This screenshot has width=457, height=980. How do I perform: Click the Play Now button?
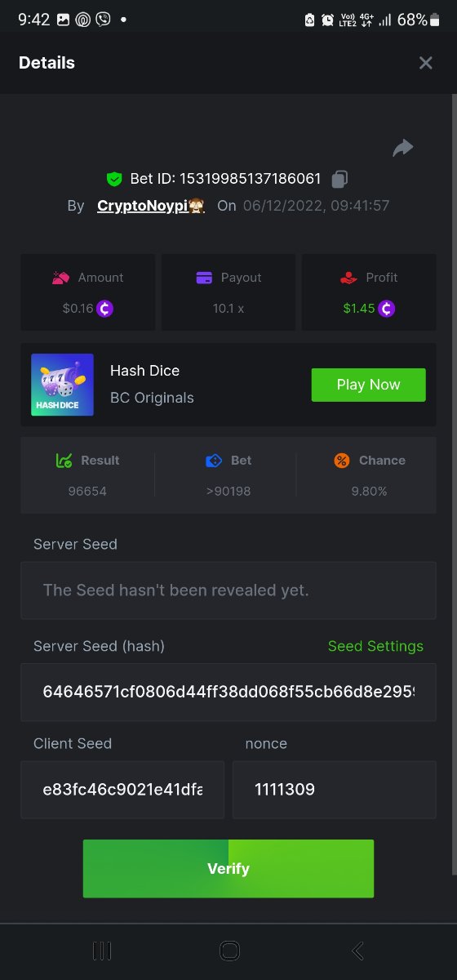click(x=368, y=385)
